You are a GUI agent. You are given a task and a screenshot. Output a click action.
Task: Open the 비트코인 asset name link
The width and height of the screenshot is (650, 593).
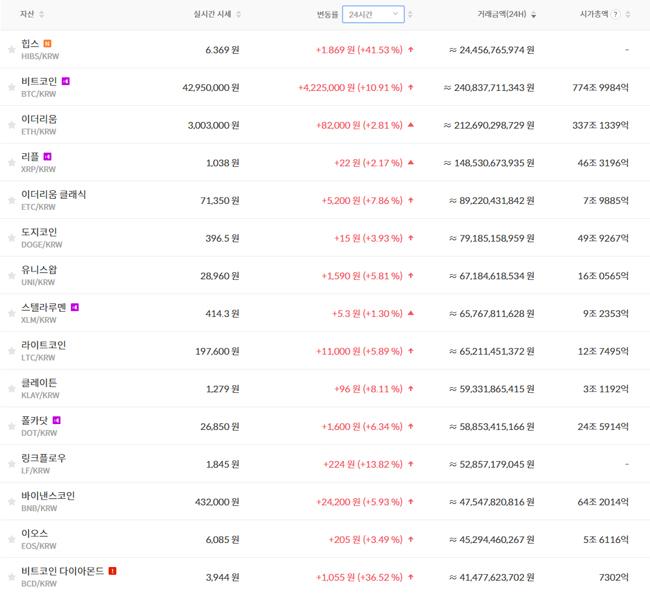39,81
